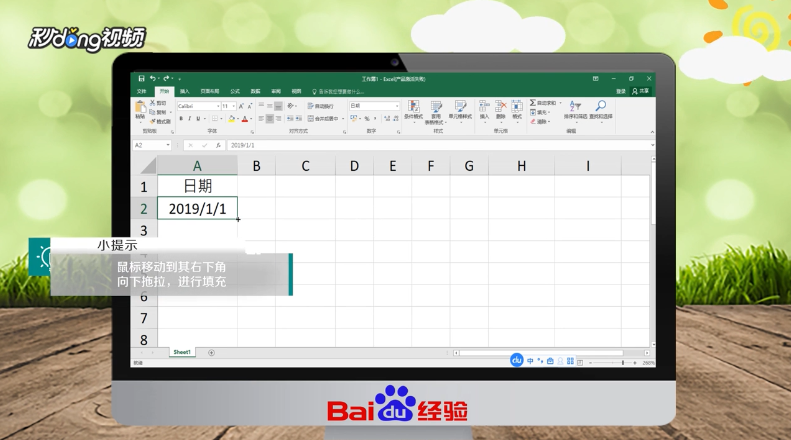The image size is (791, 440).
Task: Enable wrap text (自动换行)
Action: [x=321, y=106]
